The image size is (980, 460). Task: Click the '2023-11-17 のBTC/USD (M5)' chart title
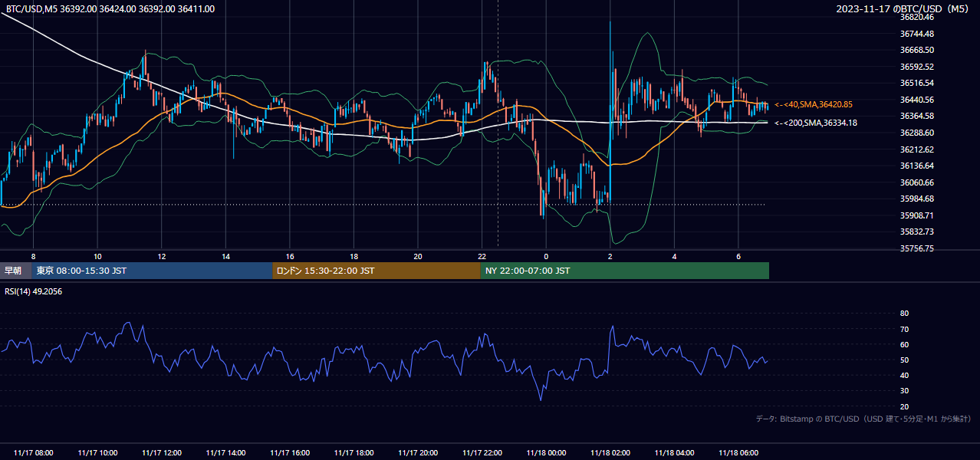click(x=904, y=9)
